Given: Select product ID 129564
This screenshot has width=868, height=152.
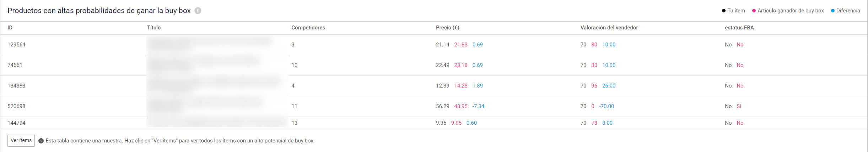Looking at the screenshot, I should coord(16,45).
